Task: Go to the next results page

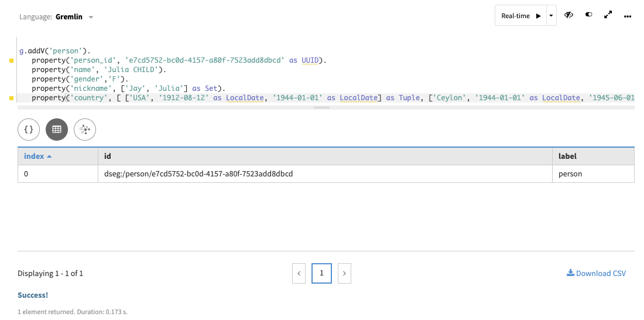Action: point(345,273)
